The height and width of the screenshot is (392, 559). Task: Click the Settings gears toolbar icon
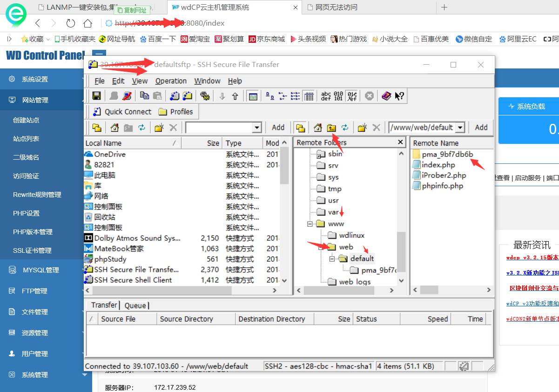204,96
